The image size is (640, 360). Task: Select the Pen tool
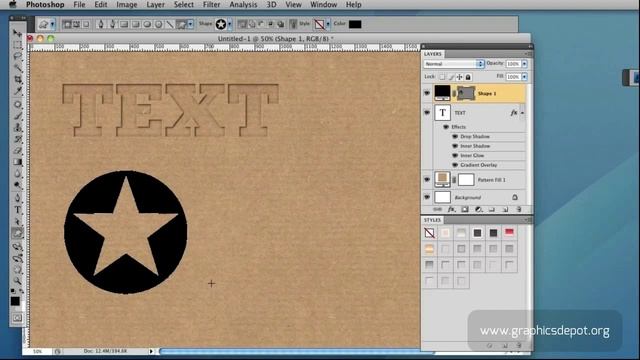click(x=17, y=198)
